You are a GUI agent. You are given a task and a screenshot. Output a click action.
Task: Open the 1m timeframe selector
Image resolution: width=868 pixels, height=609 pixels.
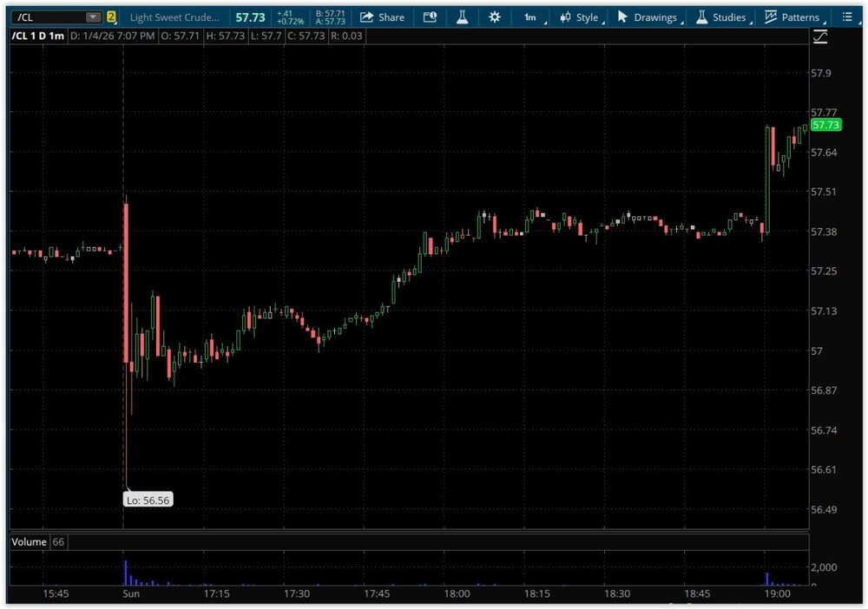[531, 17]
